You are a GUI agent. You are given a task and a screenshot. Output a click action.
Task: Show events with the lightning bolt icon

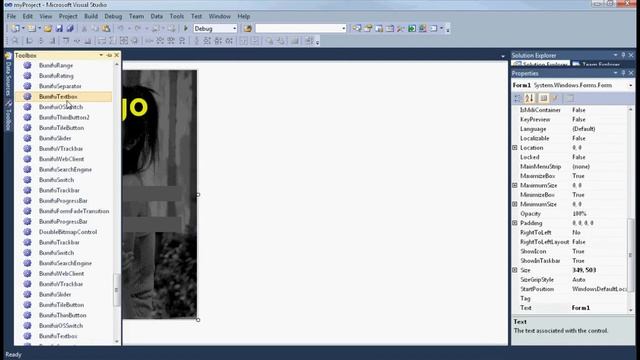pyautogui.click(x=555, y=98)
